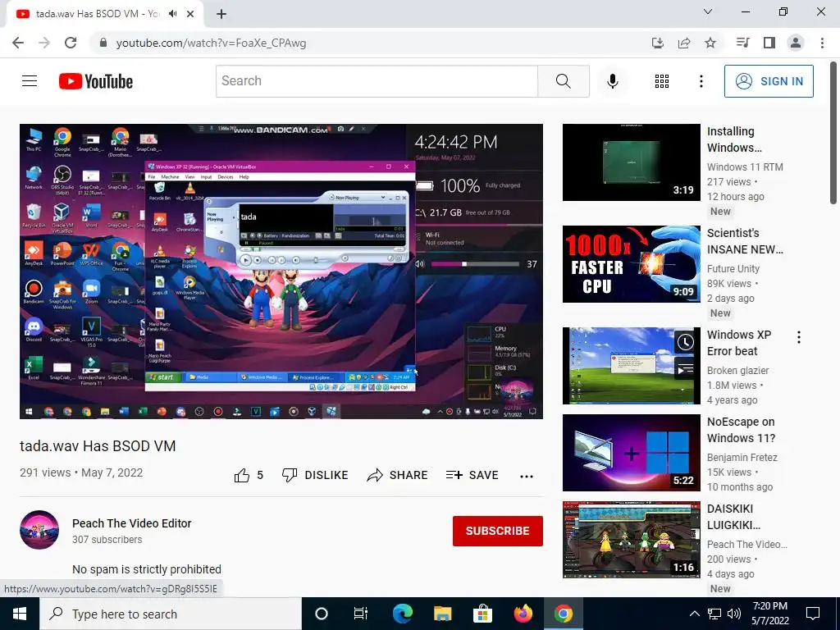840x630 pixels.
Task: Open the taskbar clock and calendar
Action: 769,614
